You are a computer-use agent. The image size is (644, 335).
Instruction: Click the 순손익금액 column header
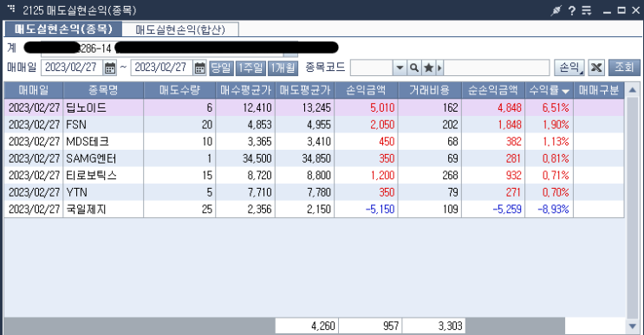click(493, 90)
